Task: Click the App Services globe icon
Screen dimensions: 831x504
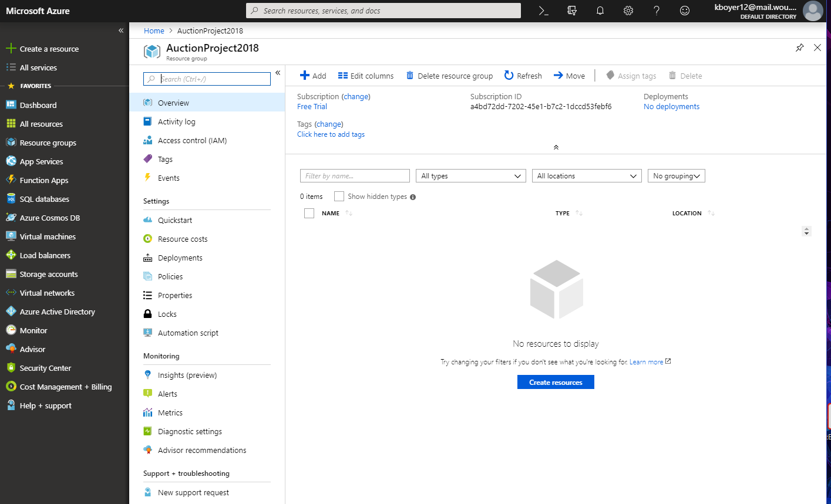Action: (x=11, y=161)
